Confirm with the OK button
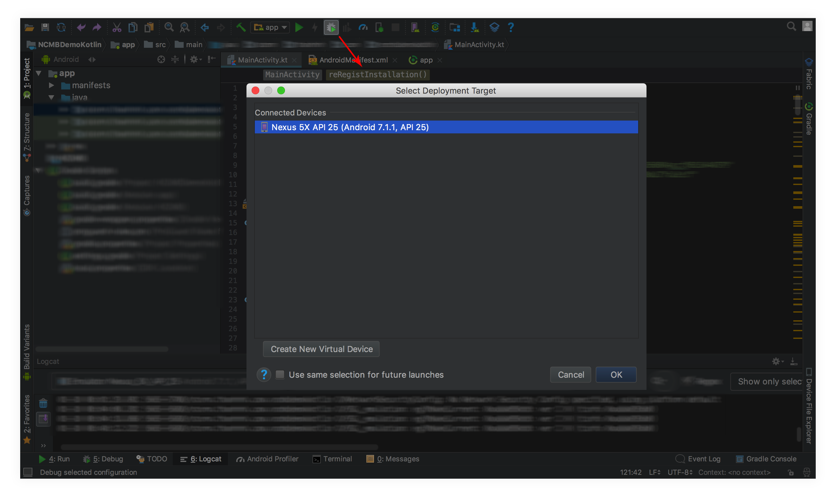 616,374
